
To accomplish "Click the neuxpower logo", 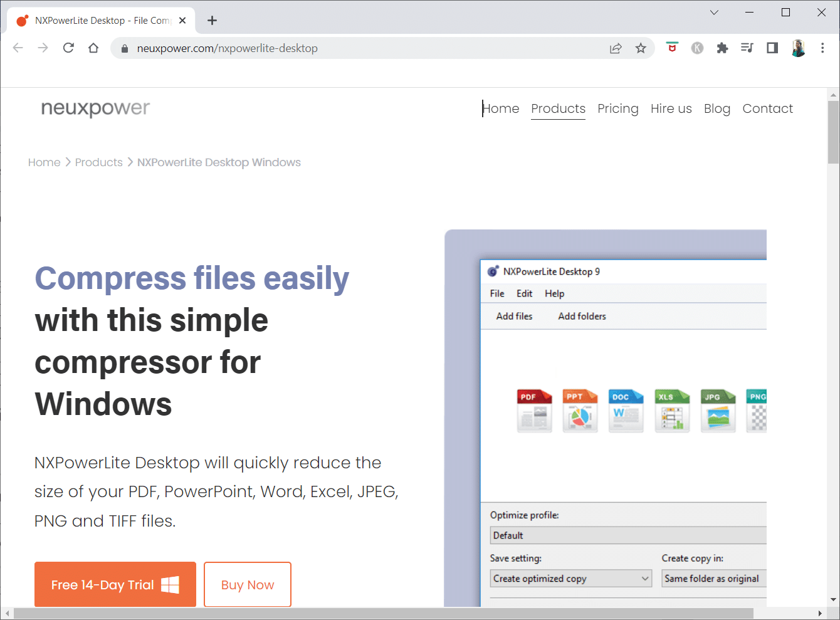I will [x=95, y=108].
